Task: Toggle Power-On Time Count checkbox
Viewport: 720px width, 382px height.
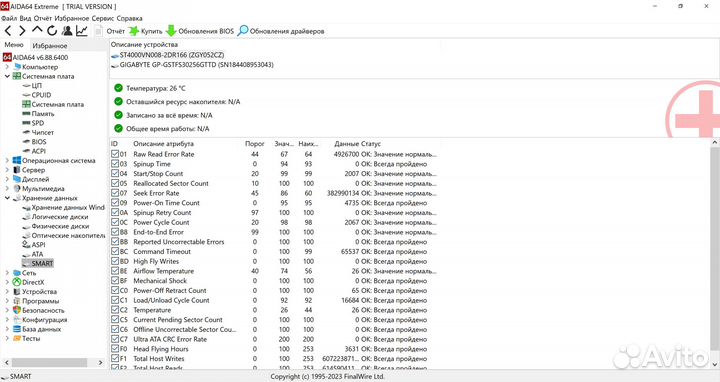Action: point(115,203)
